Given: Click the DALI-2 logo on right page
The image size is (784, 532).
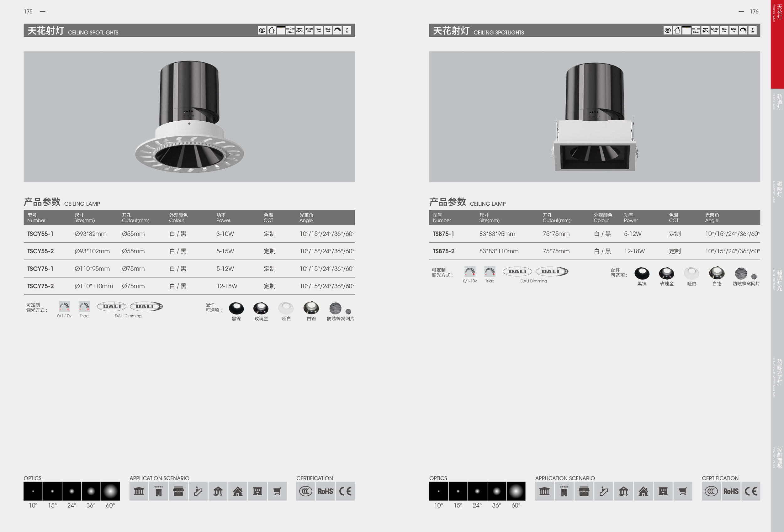Looking at the screenshot, I should [x=552, y=271].
